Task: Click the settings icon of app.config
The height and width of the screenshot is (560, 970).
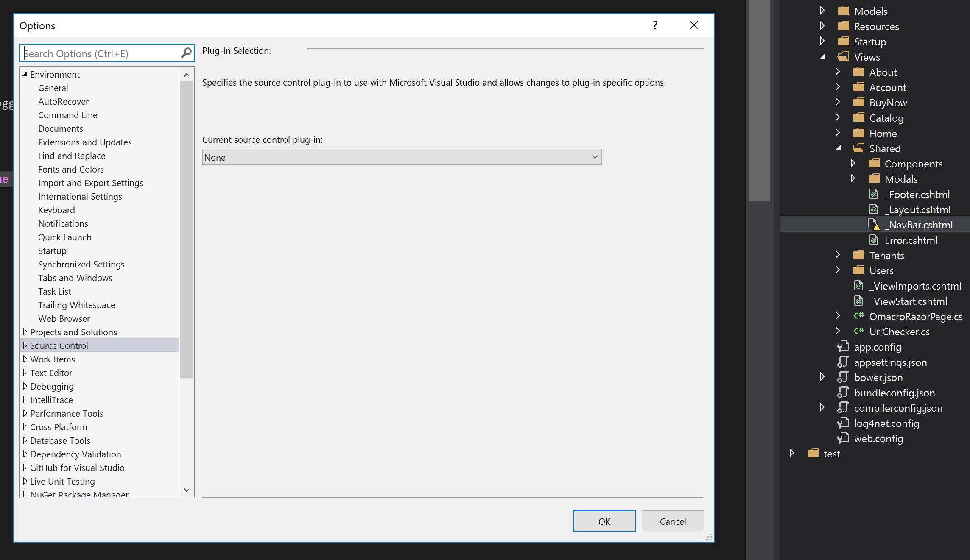Action: point(843,347)
